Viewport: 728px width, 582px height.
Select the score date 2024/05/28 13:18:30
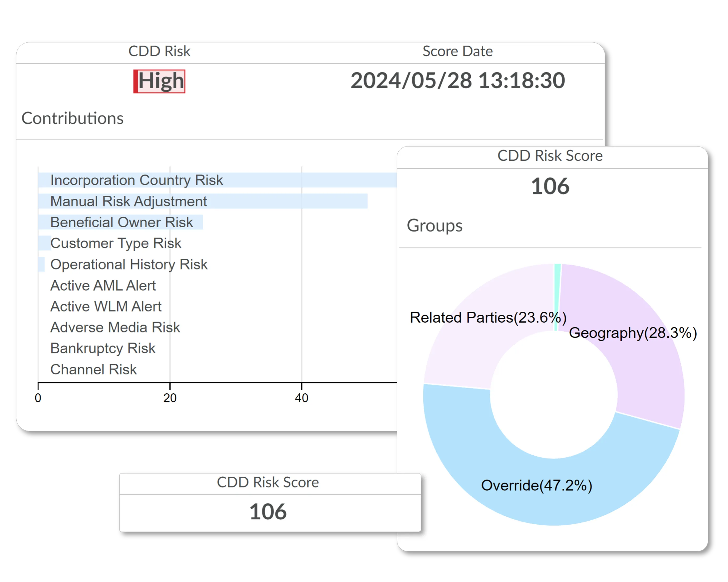457,81
